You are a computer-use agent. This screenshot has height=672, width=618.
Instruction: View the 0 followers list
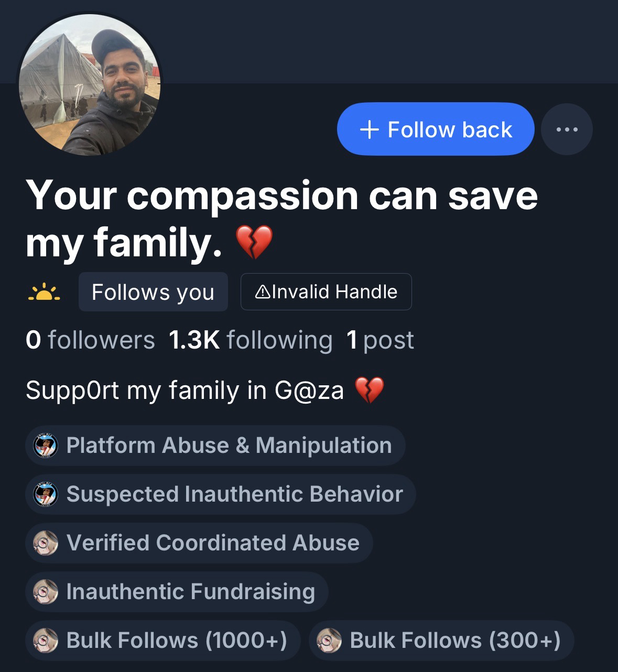pyautogui.click(x=90, y=340)
